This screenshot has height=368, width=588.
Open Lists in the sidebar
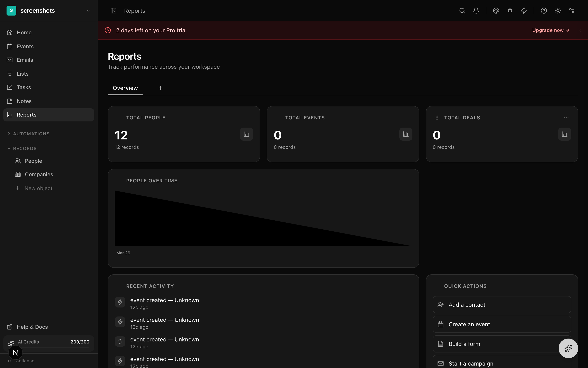[49, 74]
